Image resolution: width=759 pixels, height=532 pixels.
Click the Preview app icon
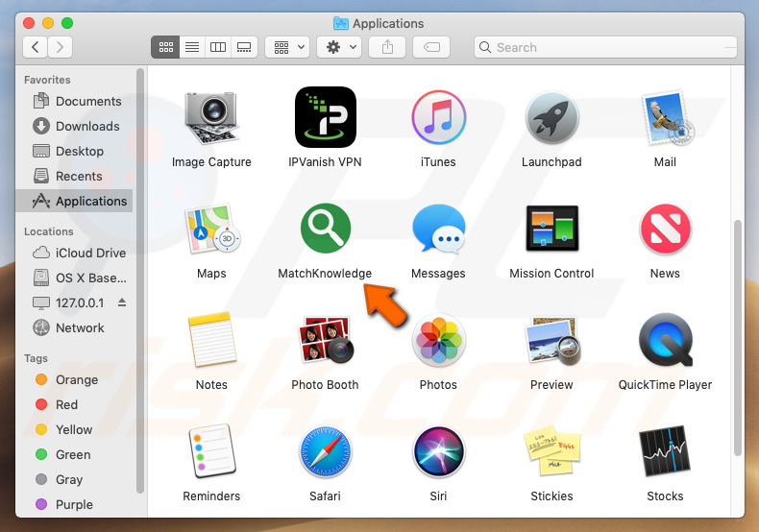point(551,340)
